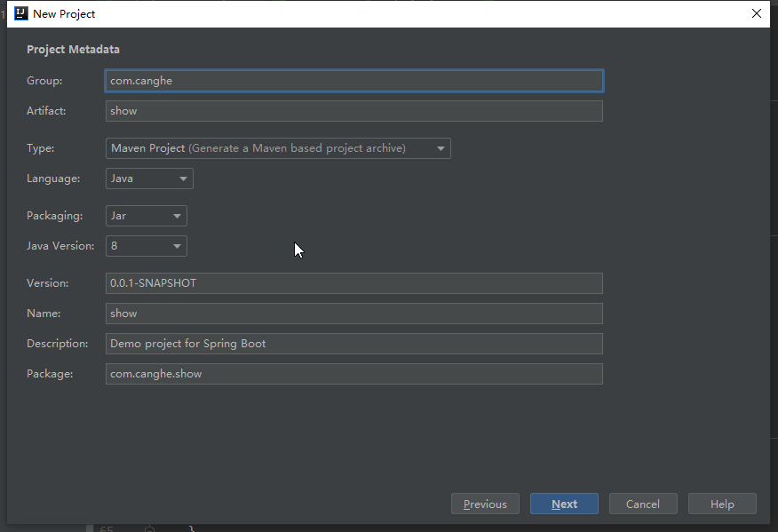Expand the Packaging dropdown set to Jar
This screenshot has width=778, height=532.
pos(147,216)
